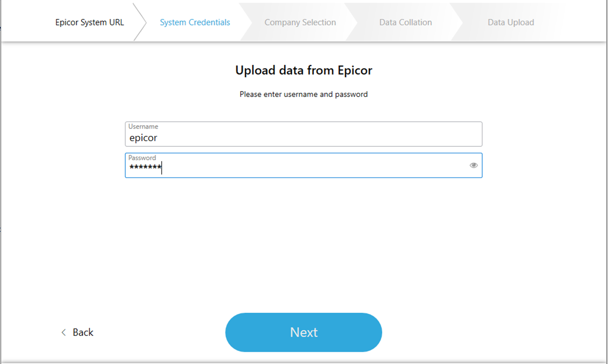
Task: Show password using the eye icon
Action: [473, 165]
